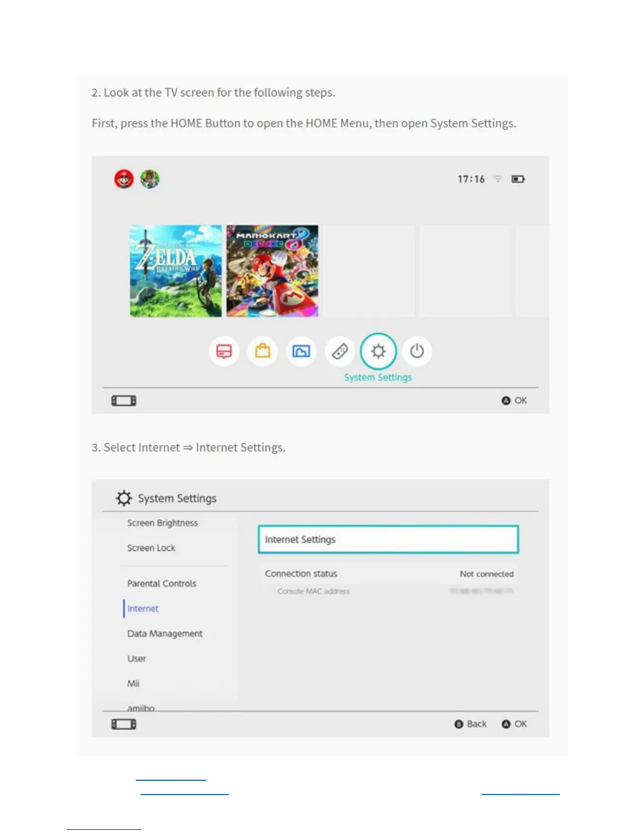Select Parental Controls in the settings list
The height and width of the screenshot is (834, 644).
click(162, 583)
